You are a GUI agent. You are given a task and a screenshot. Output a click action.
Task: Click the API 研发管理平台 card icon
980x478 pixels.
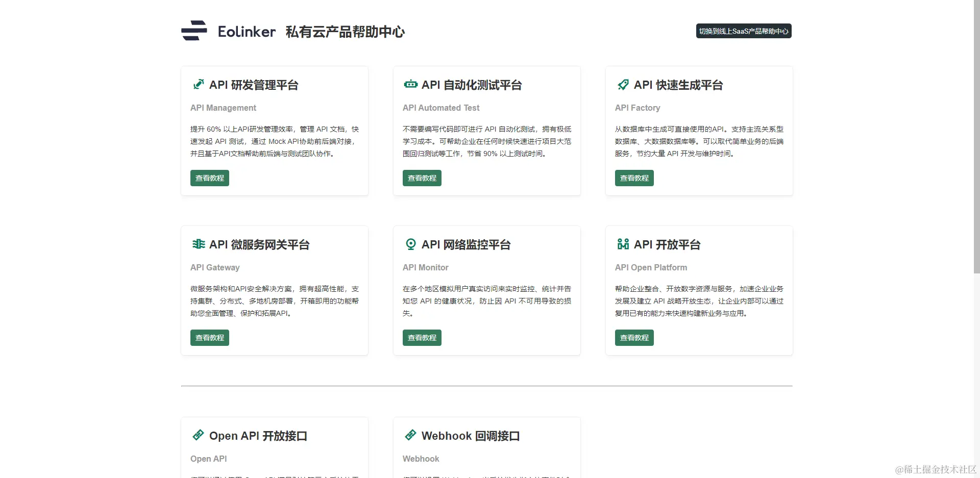pos(199,85)
